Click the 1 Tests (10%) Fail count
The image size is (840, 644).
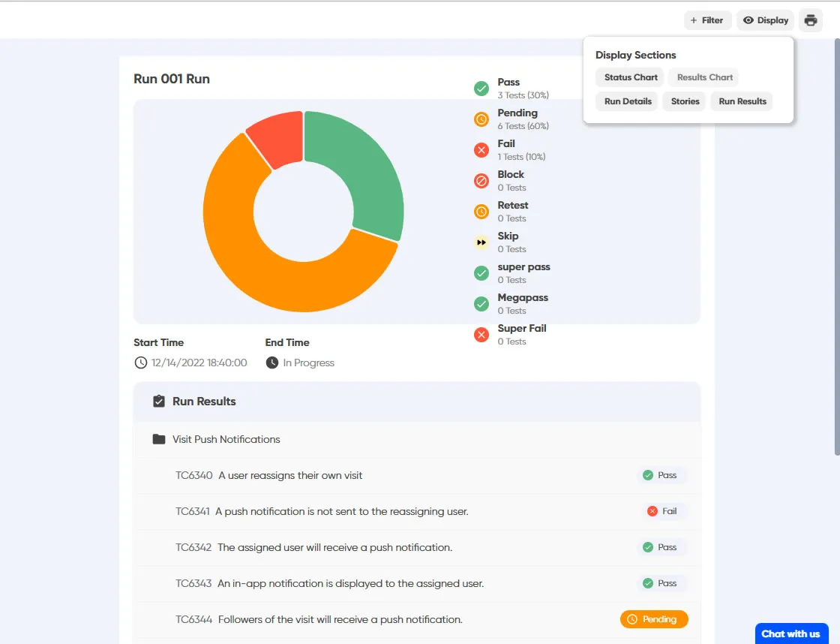(x=521, y=157)
